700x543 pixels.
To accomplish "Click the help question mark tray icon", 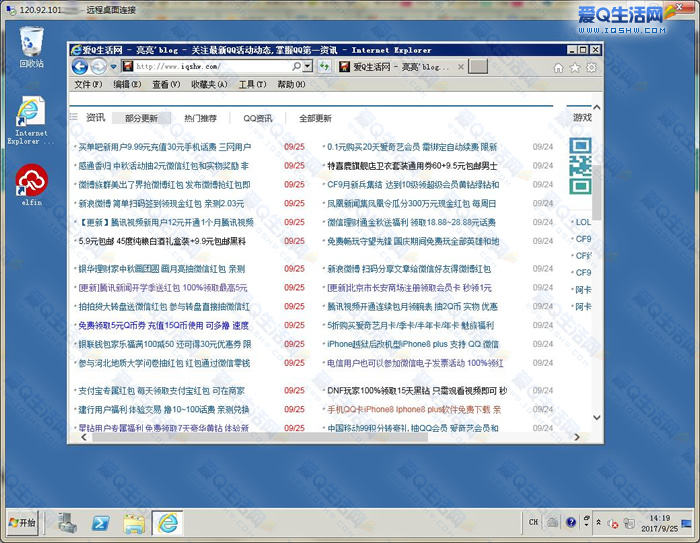I will tap(571, 522).
